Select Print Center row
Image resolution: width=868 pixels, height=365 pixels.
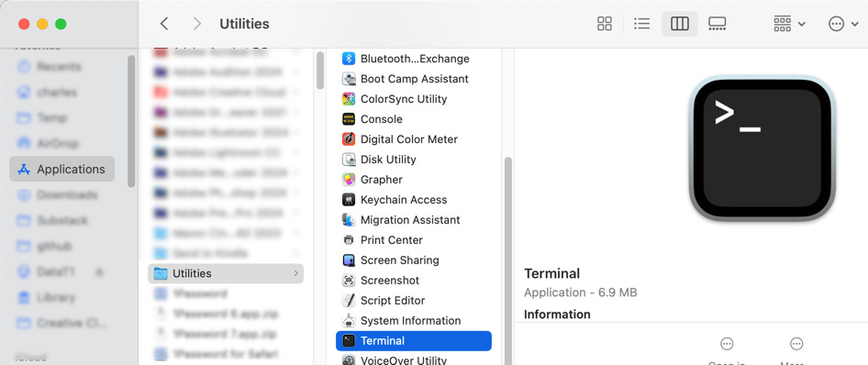pos(414,240)
